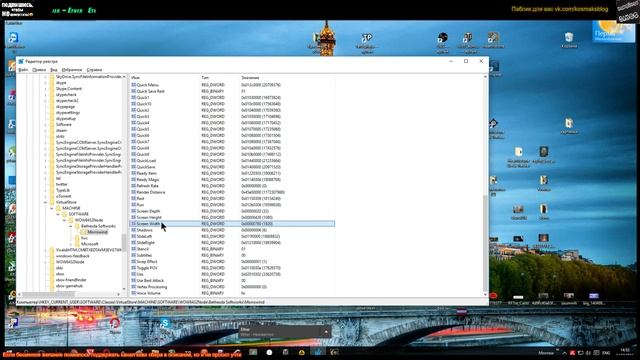Expand the uTorrent tree node

point(45,196)
